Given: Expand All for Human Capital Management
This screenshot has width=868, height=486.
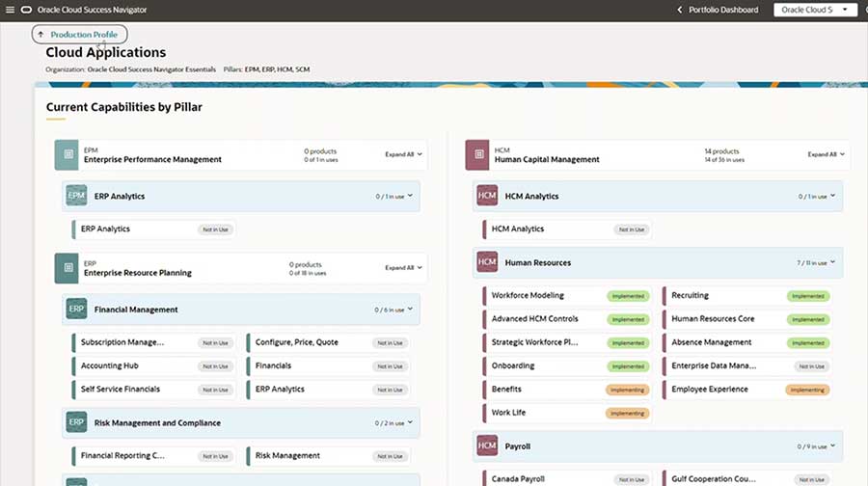Looking at the screenshot, I should tap(826, 154).
